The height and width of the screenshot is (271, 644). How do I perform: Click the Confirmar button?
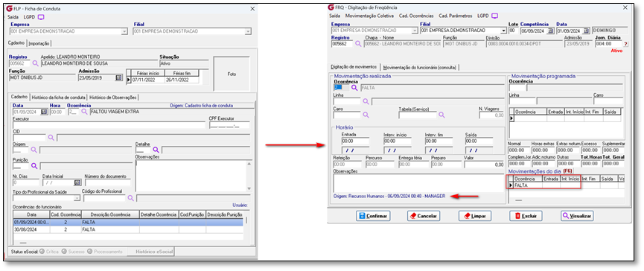[373, 216]
